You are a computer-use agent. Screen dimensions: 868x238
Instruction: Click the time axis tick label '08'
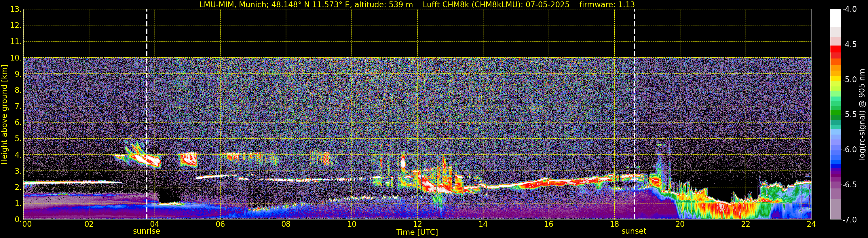coord(286,224)
